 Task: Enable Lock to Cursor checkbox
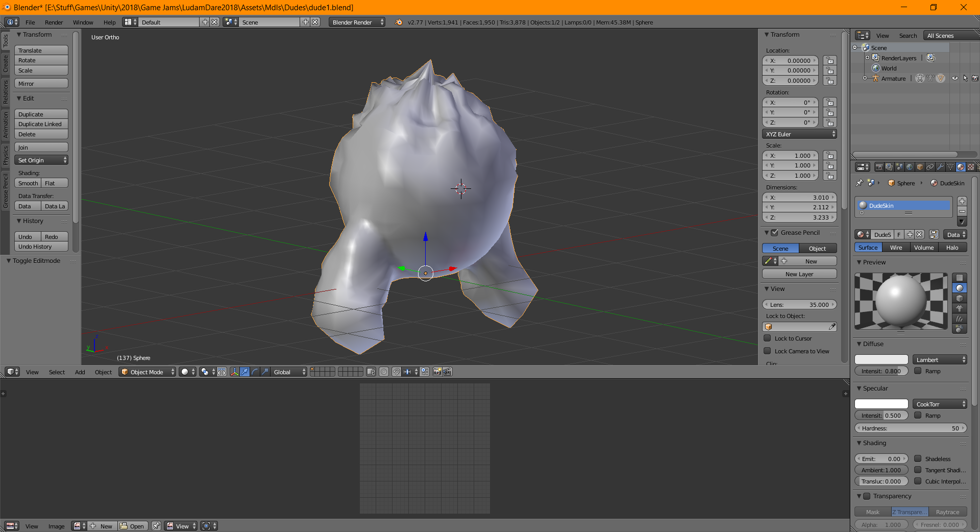pos(767,338)
